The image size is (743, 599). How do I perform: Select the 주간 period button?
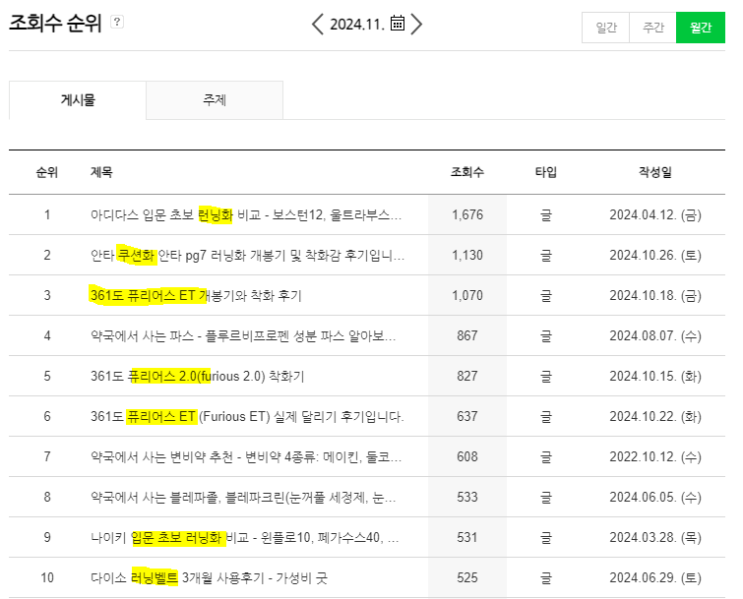(x=652, y=27)
